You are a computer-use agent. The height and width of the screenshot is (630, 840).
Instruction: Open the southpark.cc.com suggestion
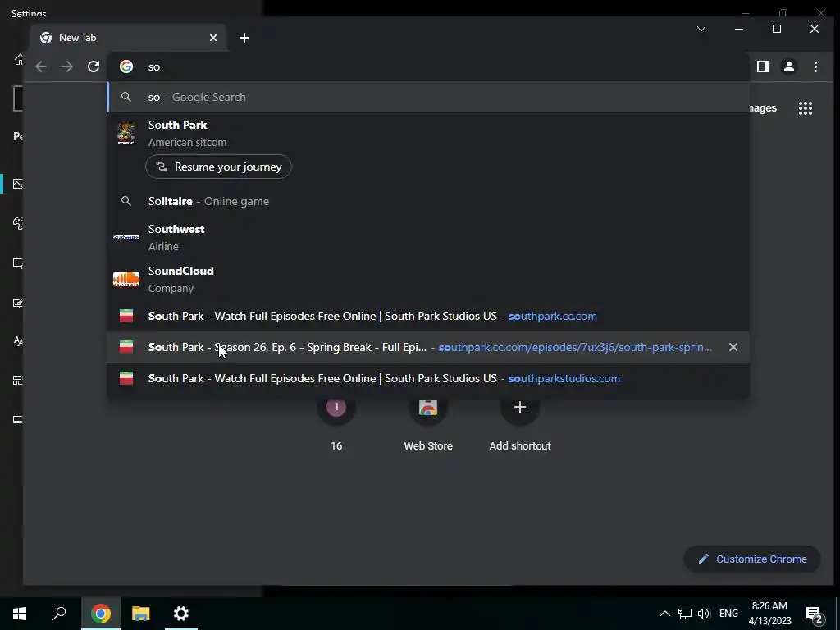pos(428,316)
